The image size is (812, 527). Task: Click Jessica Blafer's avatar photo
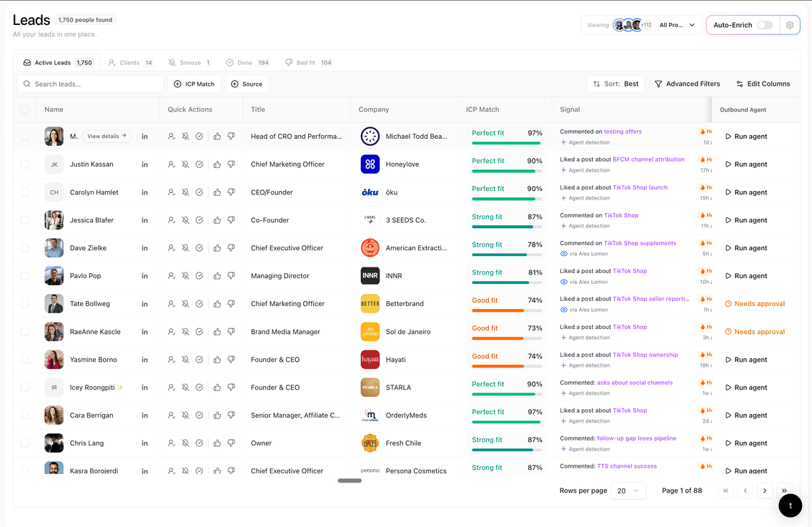click(x=54, y=220)
